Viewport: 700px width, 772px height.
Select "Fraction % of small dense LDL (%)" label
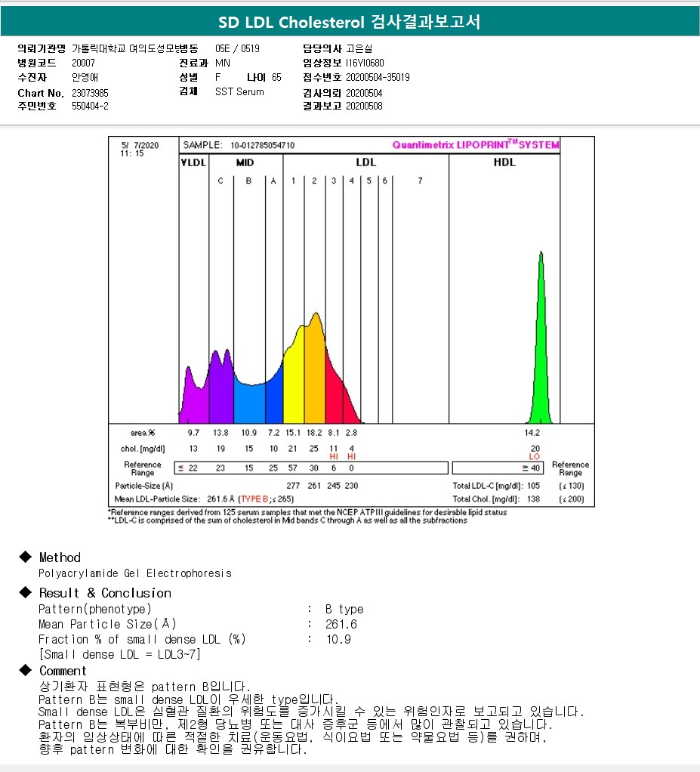coord(142,639)
